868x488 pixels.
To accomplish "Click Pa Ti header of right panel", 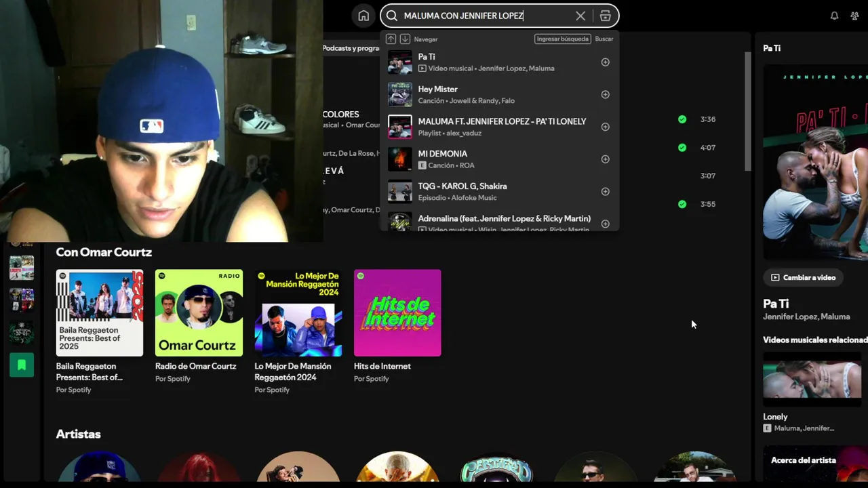I will point(772,48).
